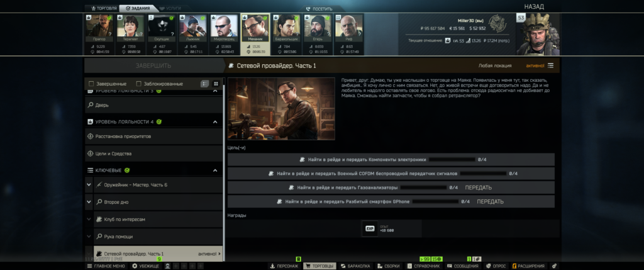Collapse the Ключевые section

tap(215, 170)
